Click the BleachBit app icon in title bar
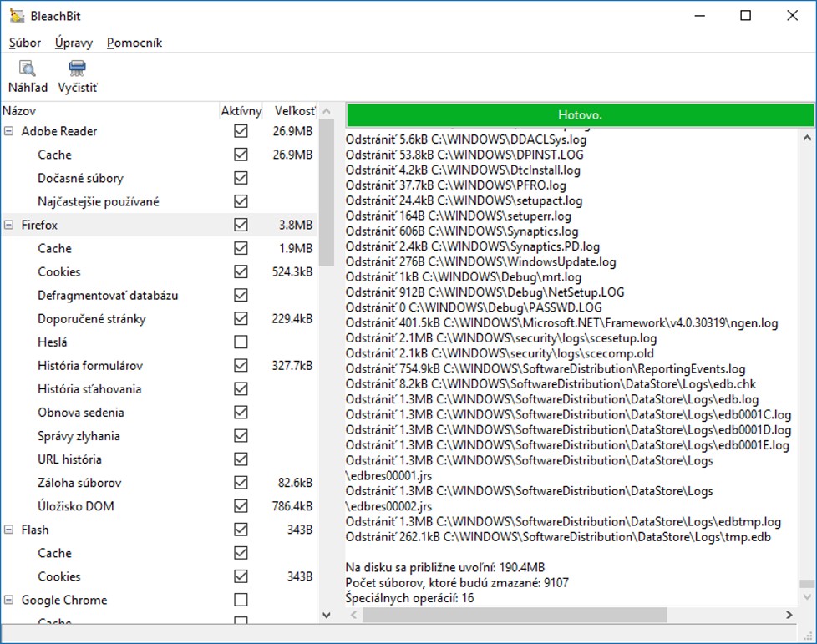The height and width of the screenshot is (644, 817). (17, 16)
